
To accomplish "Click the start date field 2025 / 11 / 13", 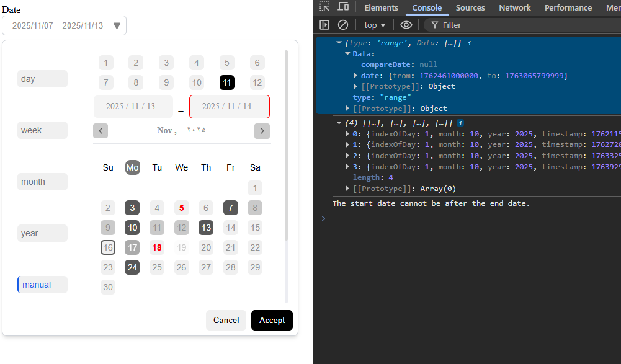I will click(133, 107).
